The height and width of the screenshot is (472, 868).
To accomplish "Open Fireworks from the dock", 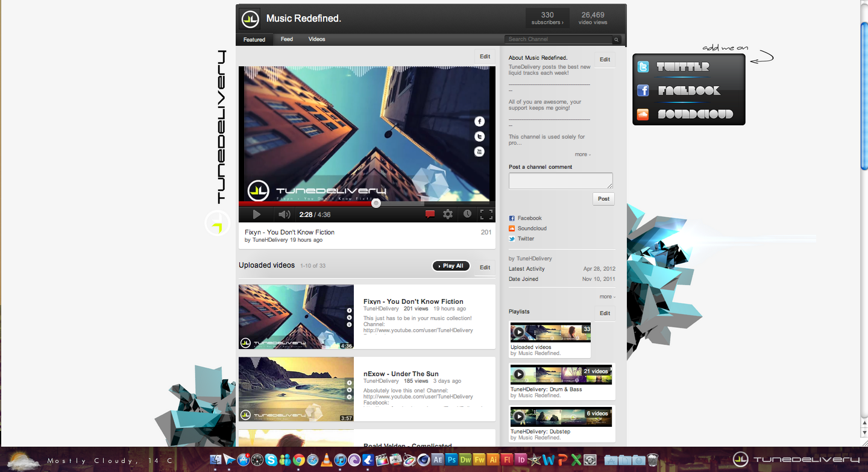I will pyautogui.click(x=479, y=460).
